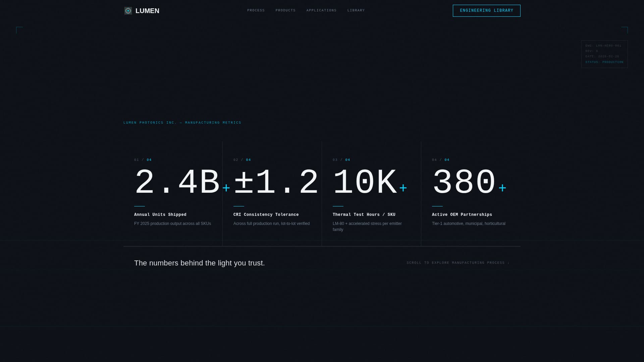This screenshot has width=644, height=362.
Task: Open the PROCESS navigation item
Action: 256,10
